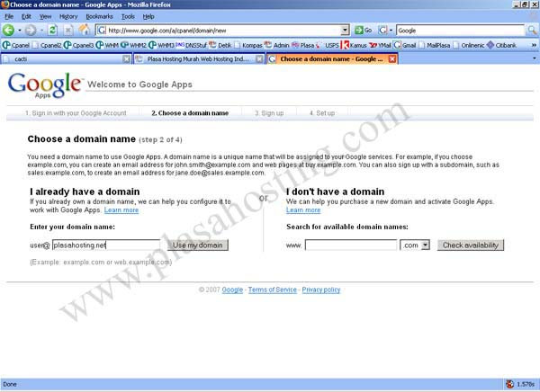The image size is (540, 392).
Task: Open the .com extension dropdown
Action: (415, 245)
